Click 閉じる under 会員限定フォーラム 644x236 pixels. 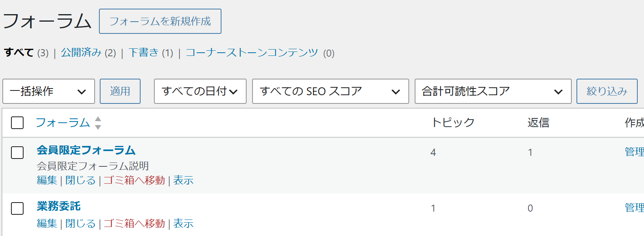tap(80, 180)
